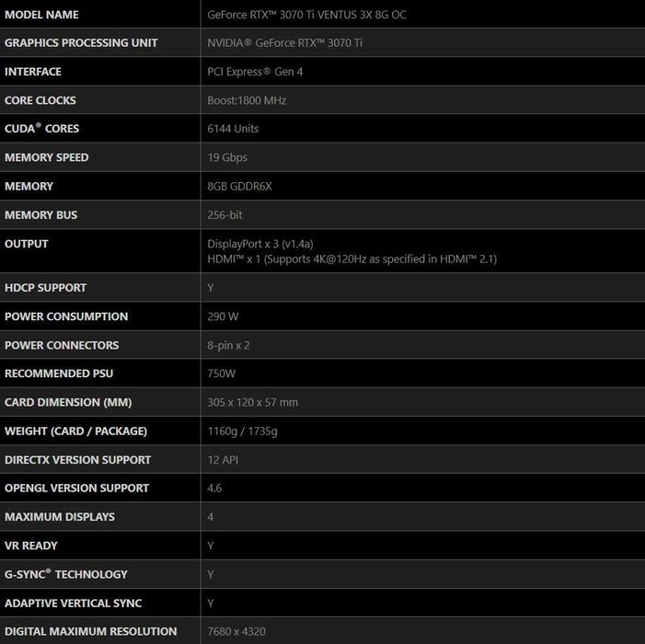The image size is (645, 644).
Task: Click the MEMORY BUS label
Action: [x=41, y=214]
